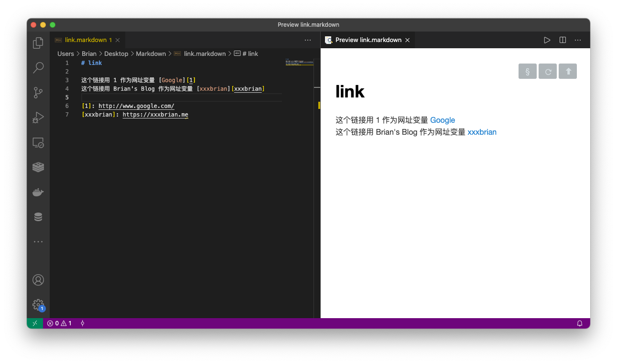Open the Accounts icon
Screen dimensions: 617x364
[x=38, y=280]
